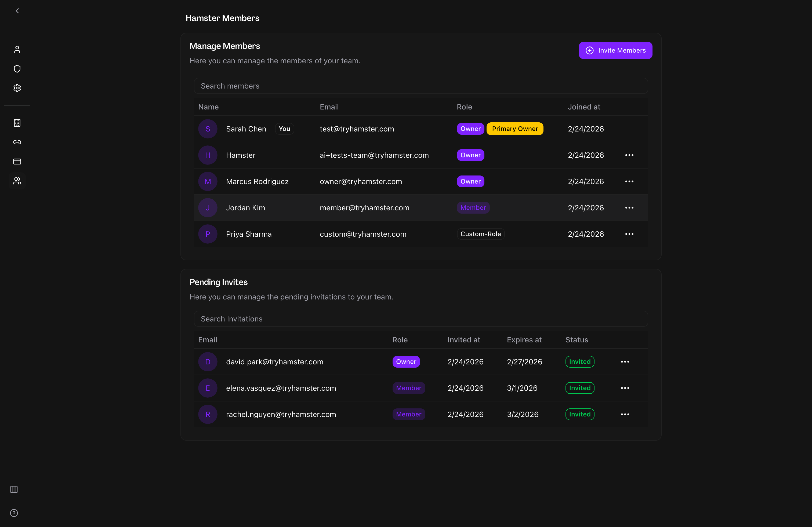The width and height of the screenshot is (812, 527).
Task: Open more options for the Hamster member row
Action: coord(629,155)
